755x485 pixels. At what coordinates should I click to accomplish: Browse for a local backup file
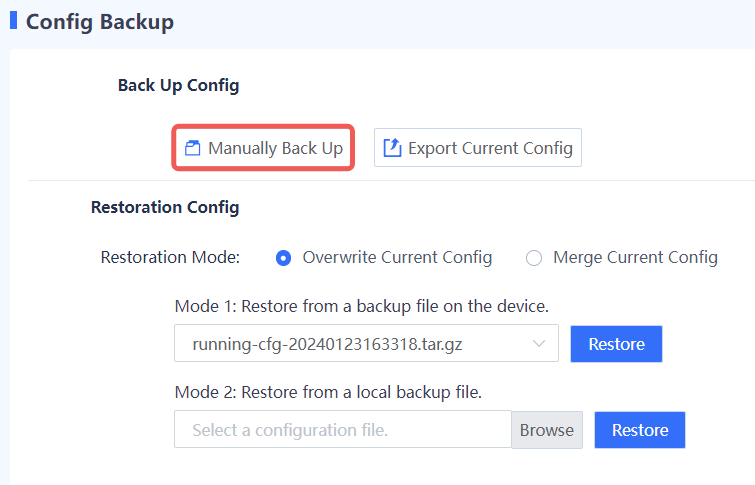pos(547,430)
